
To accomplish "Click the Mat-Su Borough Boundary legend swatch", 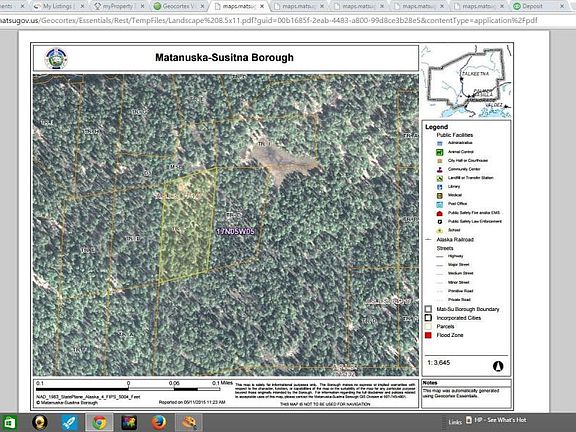I will [428, 309].
